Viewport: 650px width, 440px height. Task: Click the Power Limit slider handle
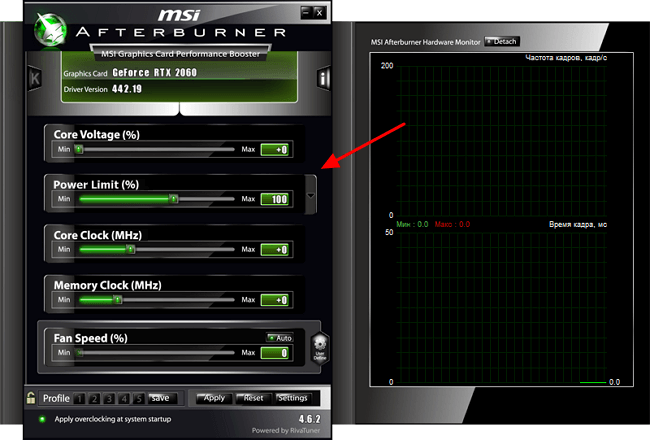coord(174,199)
